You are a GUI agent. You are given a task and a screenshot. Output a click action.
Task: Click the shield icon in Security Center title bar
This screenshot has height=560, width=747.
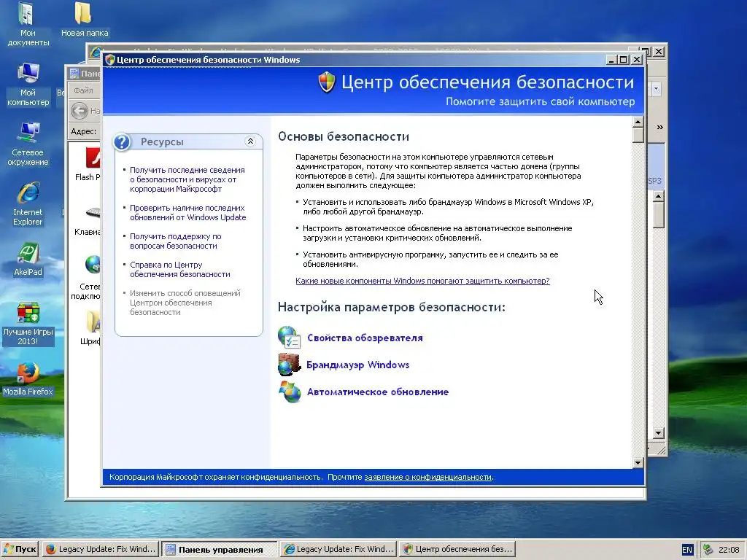coord(111,60)
